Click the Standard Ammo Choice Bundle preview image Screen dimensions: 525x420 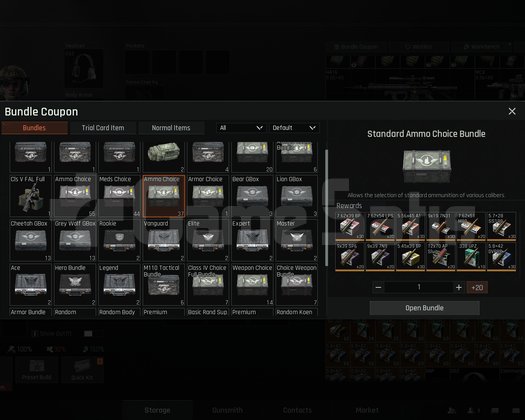pos(427,166)
